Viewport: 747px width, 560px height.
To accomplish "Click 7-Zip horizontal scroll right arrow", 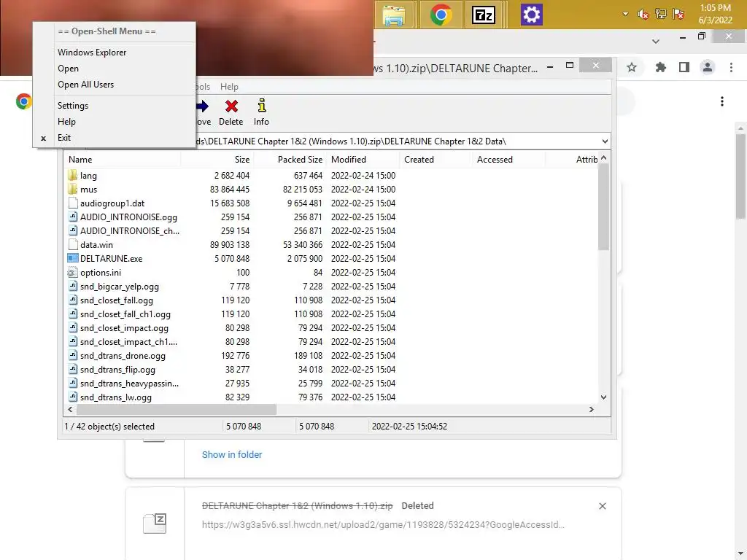I will [x=592, y=410].
